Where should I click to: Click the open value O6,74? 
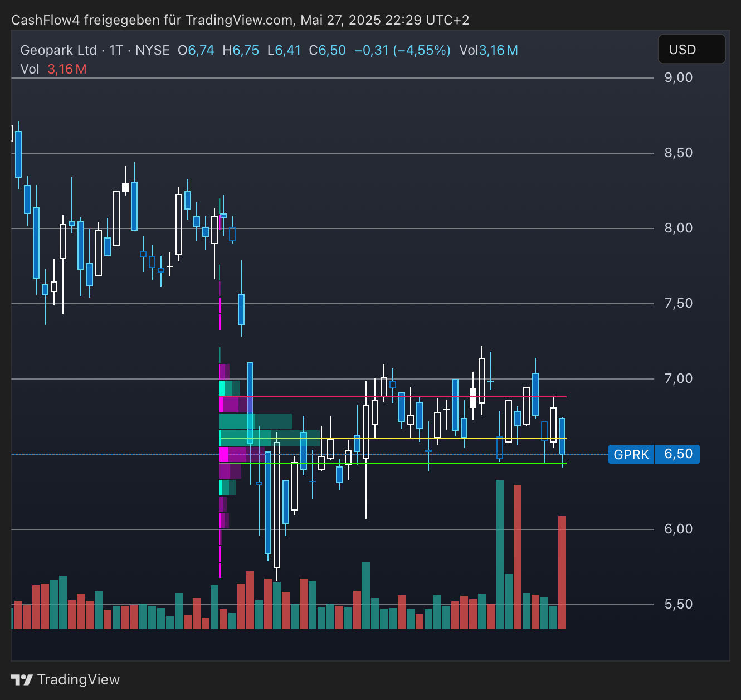[196, 50]
